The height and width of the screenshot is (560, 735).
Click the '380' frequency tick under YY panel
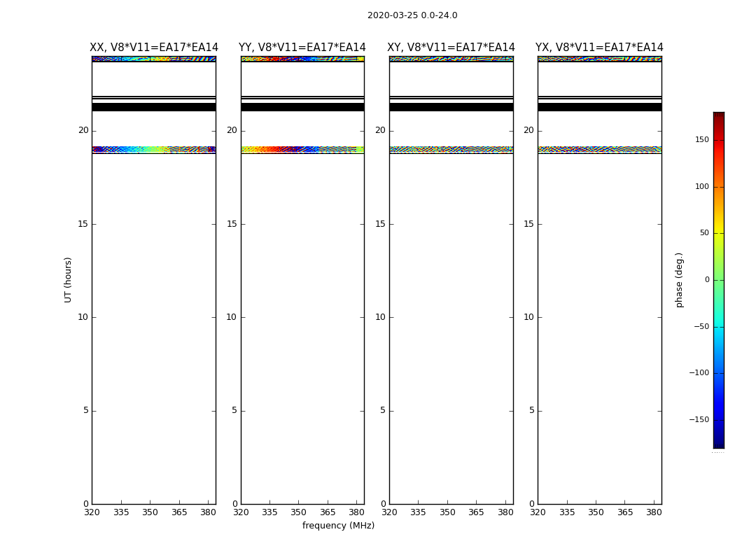[357, 512]
